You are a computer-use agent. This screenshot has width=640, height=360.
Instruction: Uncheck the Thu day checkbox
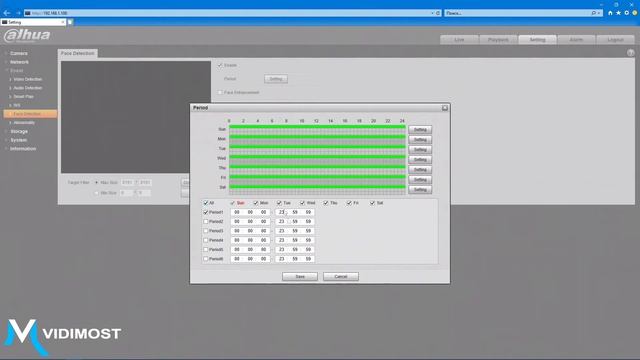tap(326, 203)
